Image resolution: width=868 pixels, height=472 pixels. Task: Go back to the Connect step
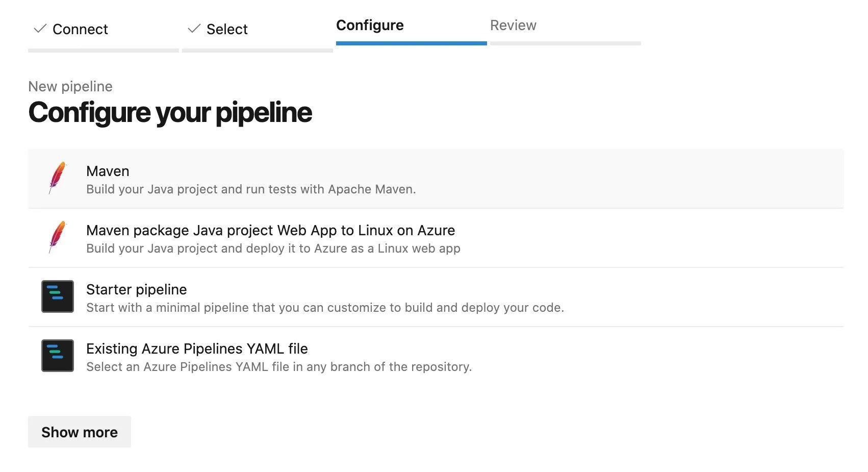pyautogui.click(x=80, y=29)
